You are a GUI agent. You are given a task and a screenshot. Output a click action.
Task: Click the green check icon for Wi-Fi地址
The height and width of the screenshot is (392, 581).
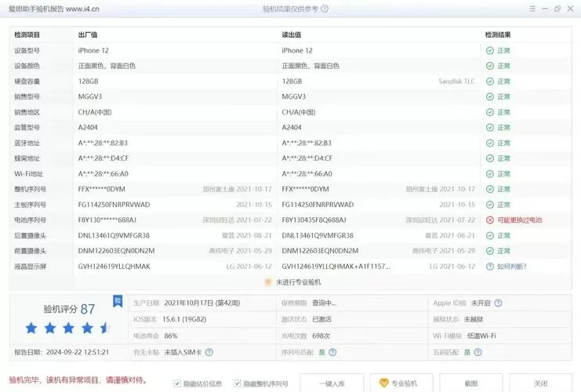click(490, 174)
